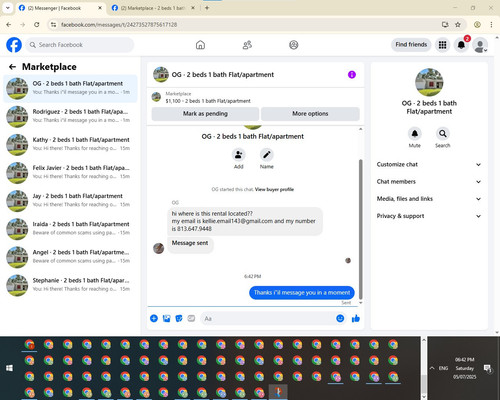
Task: Open Windows Start button
Action: click(9, 368)
